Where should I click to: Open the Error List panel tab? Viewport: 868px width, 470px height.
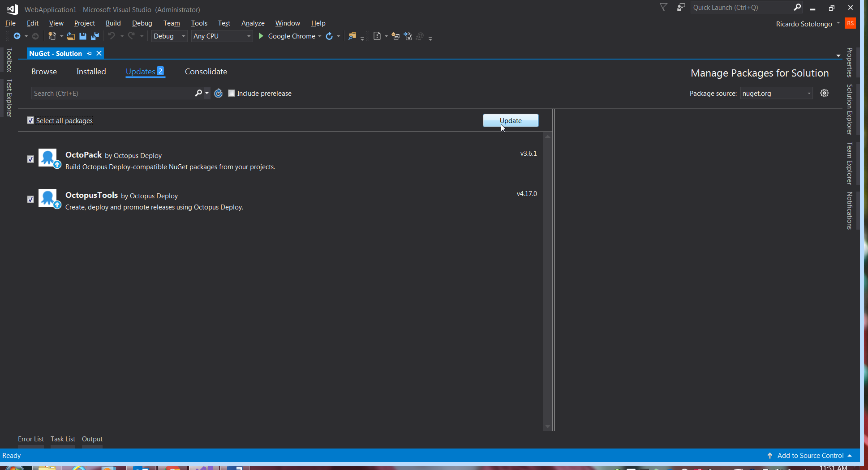coord(31,439)
